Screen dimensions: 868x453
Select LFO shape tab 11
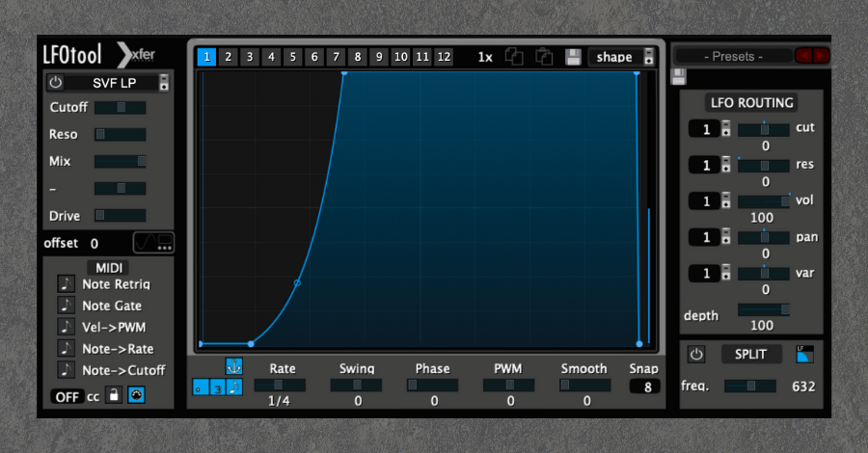[422, 57]
